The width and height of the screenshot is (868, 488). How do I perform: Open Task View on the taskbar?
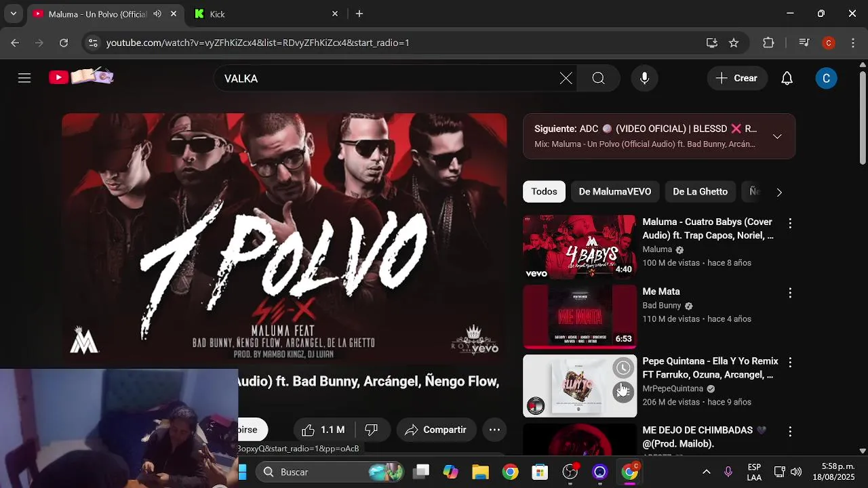pos(422,472)
